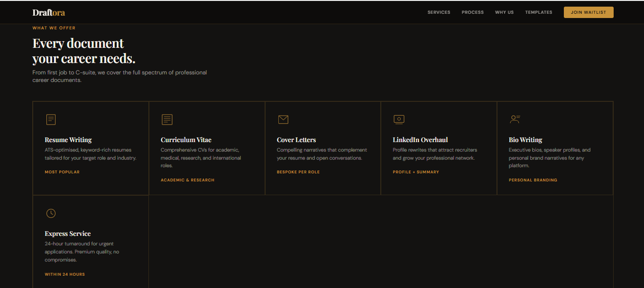
Task: Click the Personal Branding tag
Action: coord(533,180)
